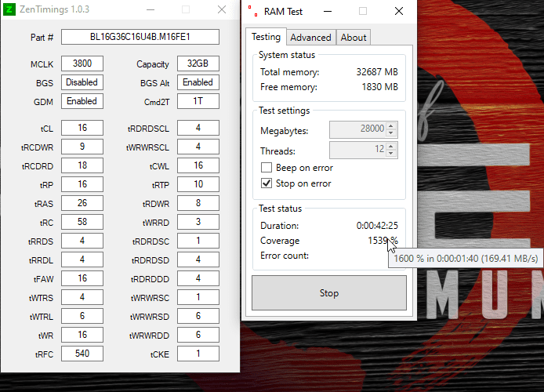
Task: Click the tRDWR value 8
Action: (198, 203)
